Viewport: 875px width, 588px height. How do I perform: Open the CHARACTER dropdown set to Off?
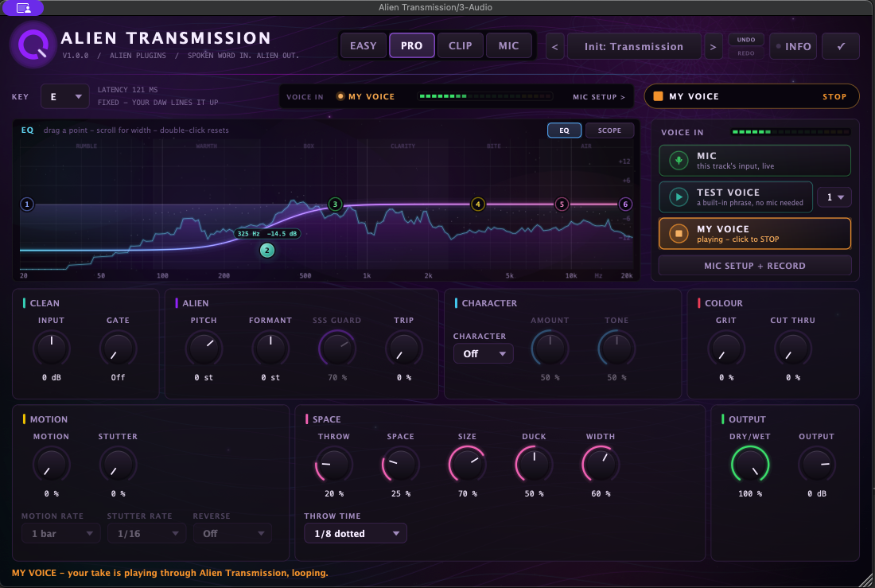(x=484, y=353)
